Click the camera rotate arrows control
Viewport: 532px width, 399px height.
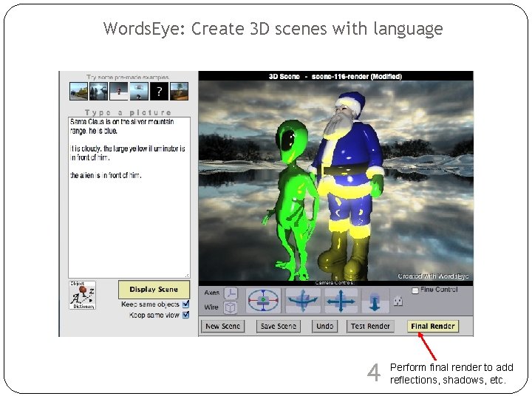303,300
